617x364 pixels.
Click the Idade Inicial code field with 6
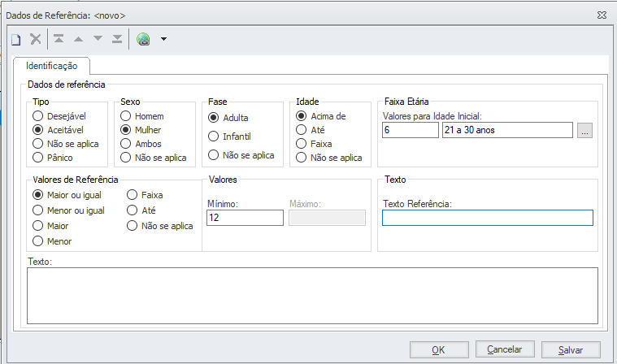410,130
